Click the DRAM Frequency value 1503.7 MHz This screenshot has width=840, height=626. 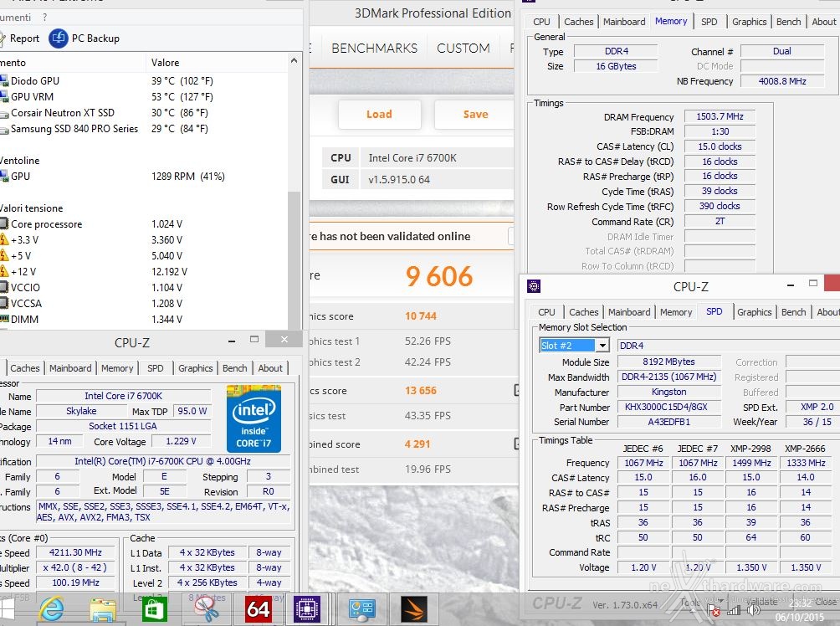tap(720, 116)
